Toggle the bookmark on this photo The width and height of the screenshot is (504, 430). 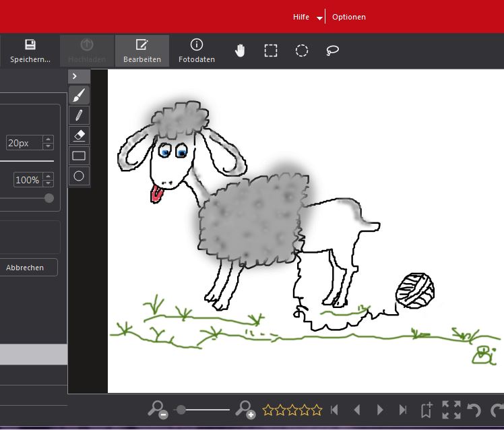[427, 409]
